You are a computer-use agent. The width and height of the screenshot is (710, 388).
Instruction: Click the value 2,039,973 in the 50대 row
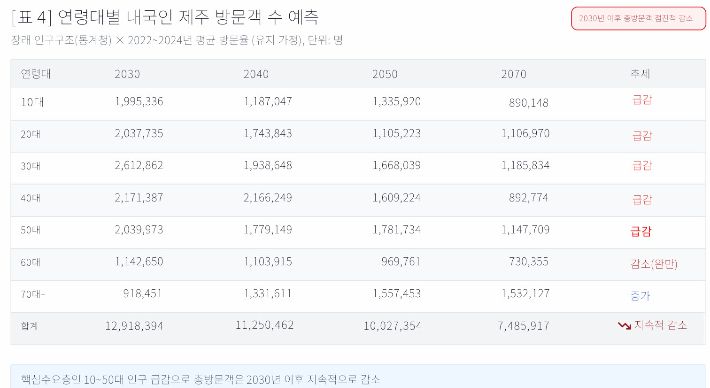[x=139, y=230]
